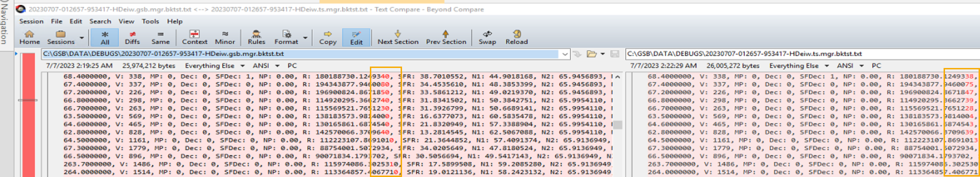Open the left file path dropdown
Viewport: 980px width, 177px height.
(565, 54)
